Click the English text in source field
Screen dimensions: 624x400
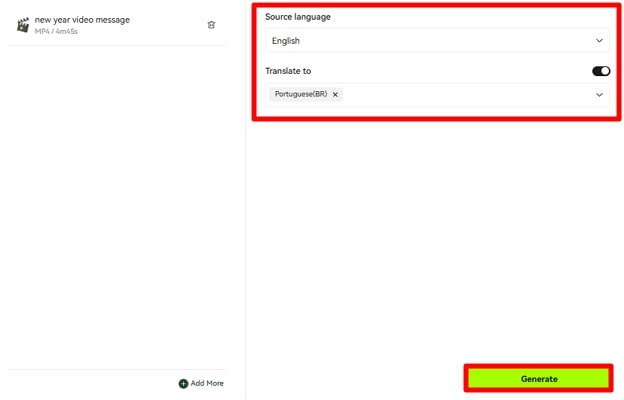click(x=286, y=41)
